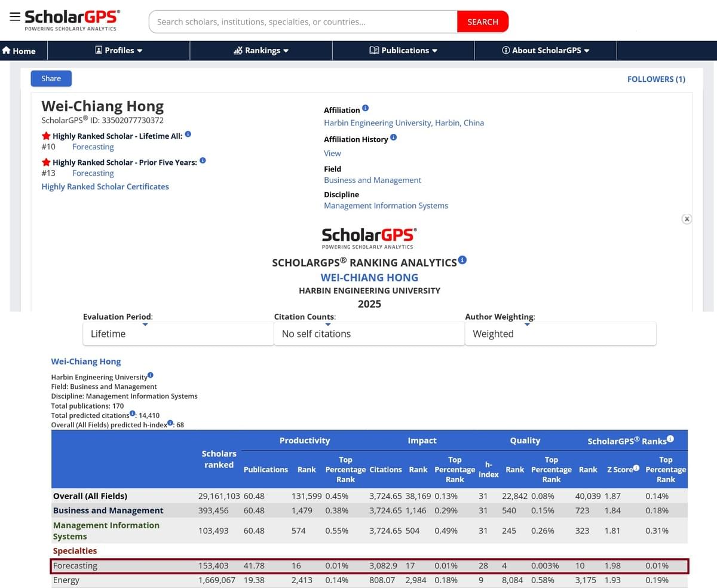Click info icon next to Prior Five Years
This screenshot has height=588, width=717.
[x=203, y=161]
